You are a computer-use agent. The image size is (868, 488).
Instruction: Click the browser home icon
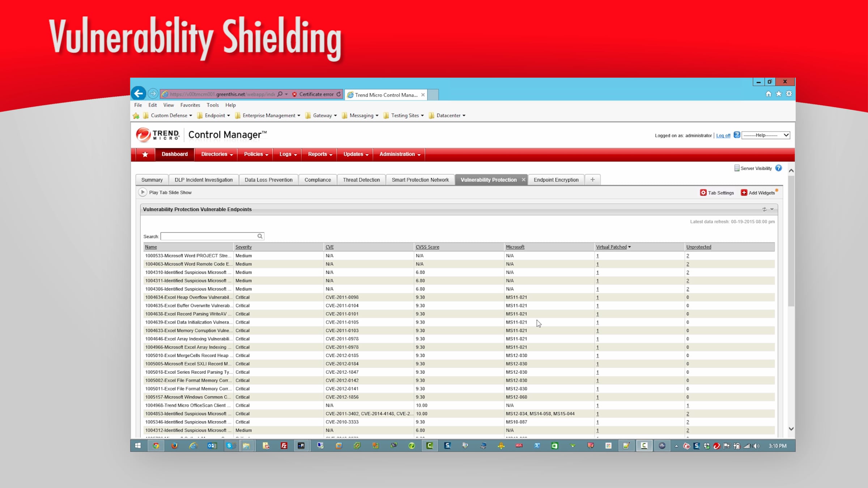[x=768, y=94]
